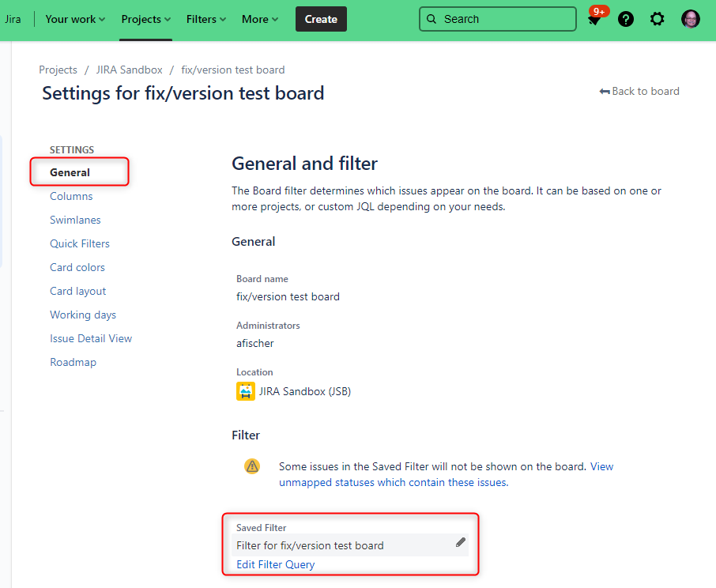Click the Create button
Image resolution: width=716 pixels, height=588 pixels.
[x=321, y=19]
